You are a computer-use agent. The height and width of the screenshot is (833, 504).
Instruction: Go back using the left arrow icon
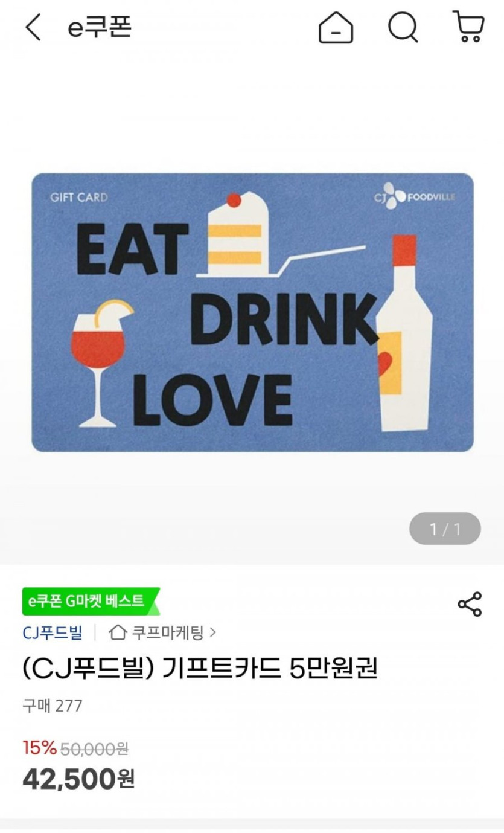pyautogui.click(x=33, y=27)
